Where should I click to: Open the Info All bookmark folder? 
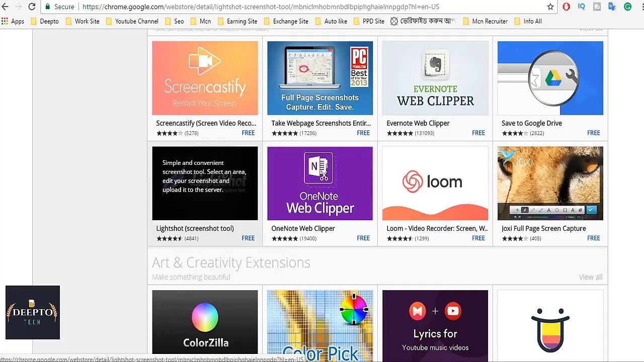(x=528, y=21)
